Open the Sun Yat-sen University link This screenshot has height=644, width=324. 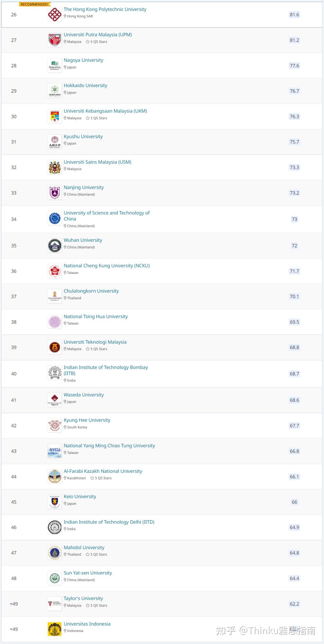coord(88,573)
